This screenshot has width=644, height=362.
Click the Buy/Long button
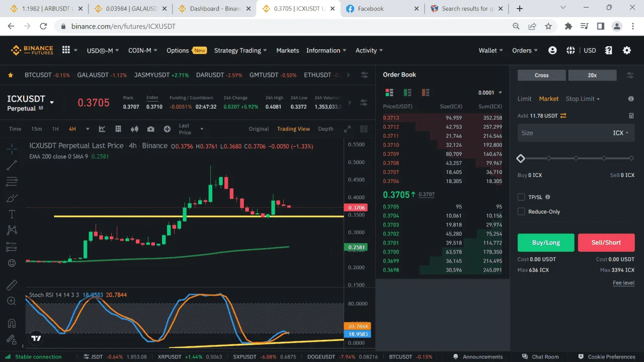coord(546,242)
